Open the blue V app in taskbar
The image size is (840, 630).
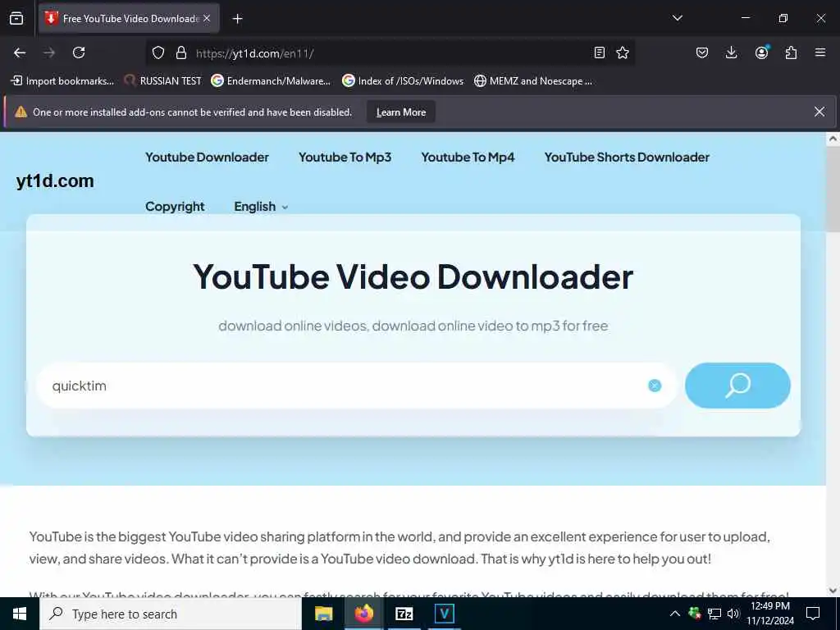[444, 614]
